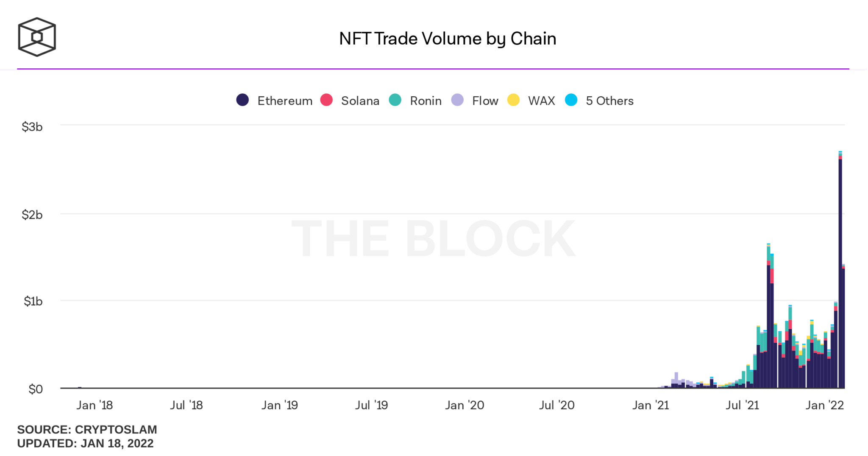This screenshot has width=868, height=456.
Task: Click THE BLOCK watermark in chart
Action: coord(433,238)
